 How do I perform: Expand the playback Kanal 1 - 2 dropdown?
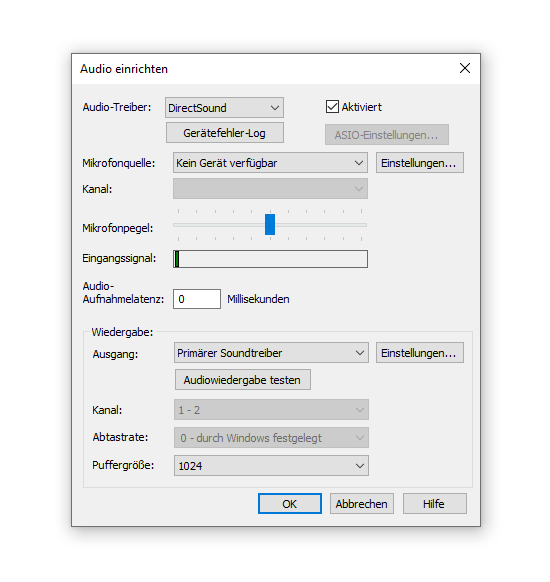pos(271,410)
